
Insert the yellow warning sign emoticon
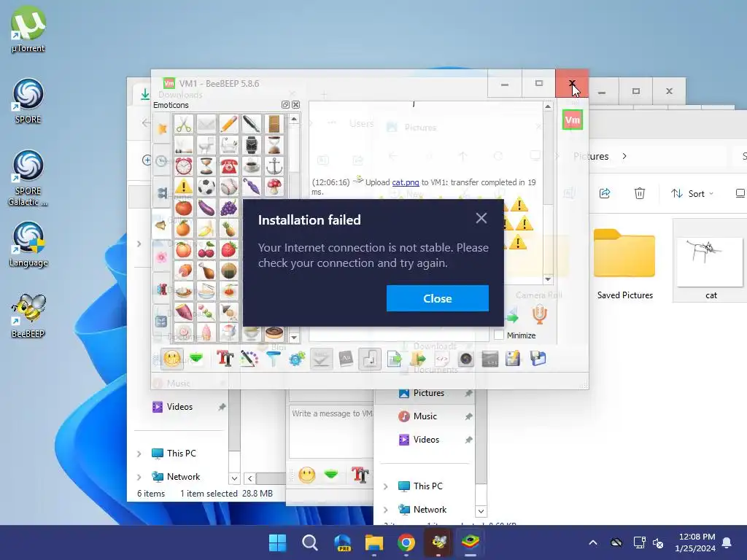[183, 187]
